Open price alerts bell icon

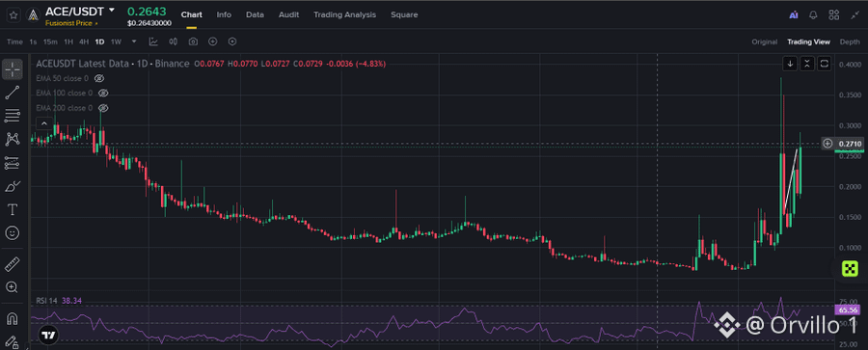tap(813, 15)
